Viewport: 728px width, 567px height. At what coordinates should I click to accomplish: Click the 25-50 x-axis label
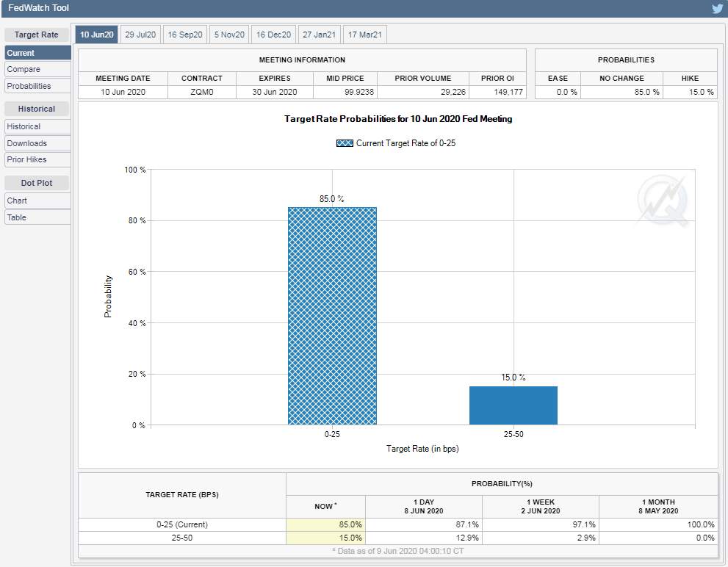(x=513, y=434)
